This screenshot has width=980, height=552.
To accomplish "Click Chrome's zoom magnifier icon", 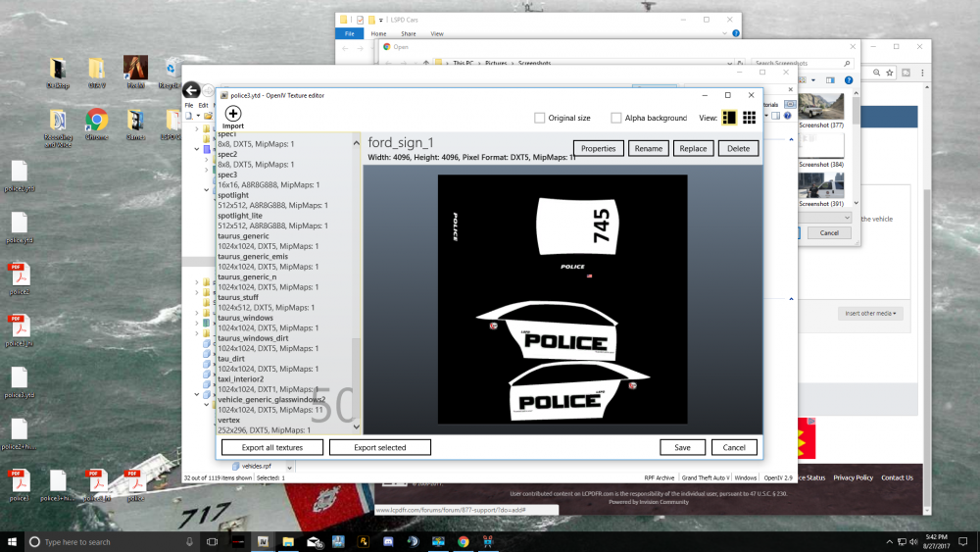I will coord(876,73).
